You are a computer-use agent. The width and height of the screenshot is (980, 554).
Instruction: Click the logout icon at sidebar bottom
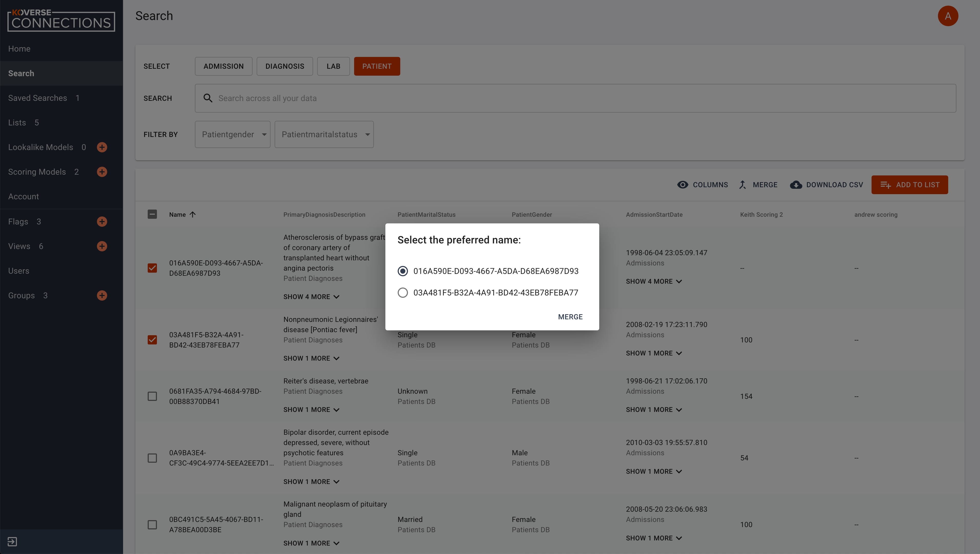12,541
